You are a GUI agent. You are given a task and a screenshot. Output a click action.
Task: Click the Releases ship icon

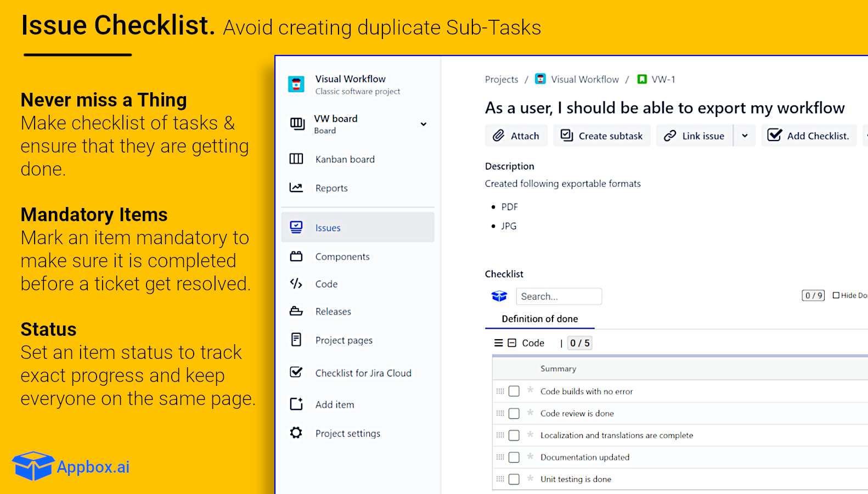(x=296, y=311)
